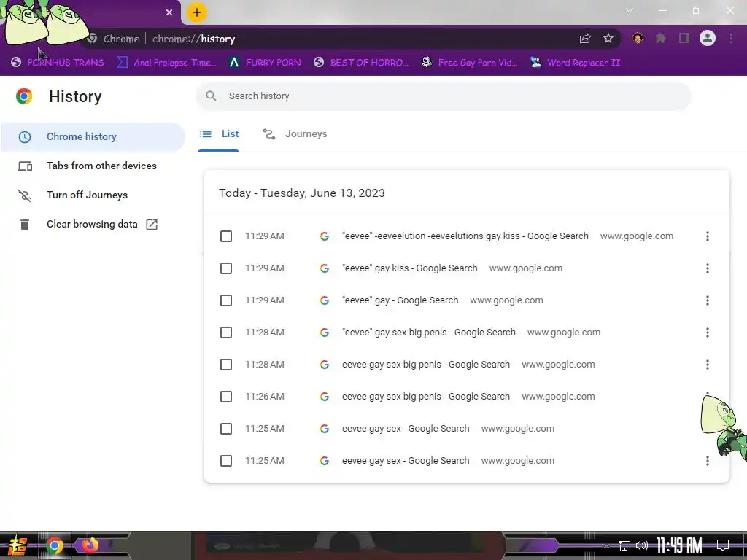
Task: Check the box for "eevee" -eeveelution row
Action: (x=226, y=236)
